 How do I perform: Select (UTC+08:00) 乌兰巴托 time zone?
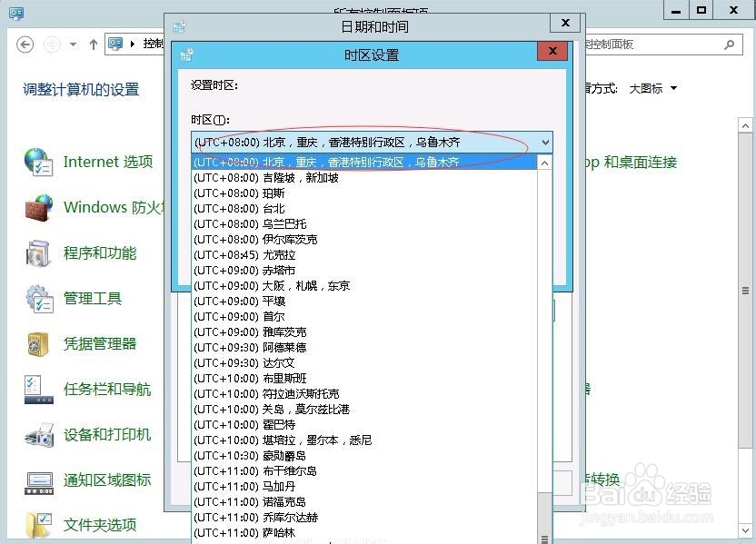pos(364,224)
